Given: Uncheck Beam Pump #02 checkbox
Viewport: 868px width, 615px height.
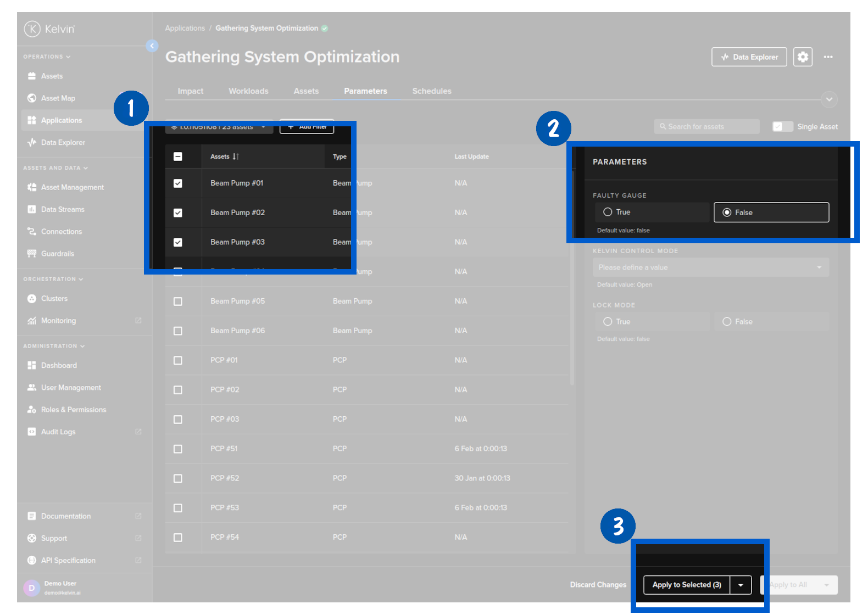Looking at the screenshot, I should [178, 213].
